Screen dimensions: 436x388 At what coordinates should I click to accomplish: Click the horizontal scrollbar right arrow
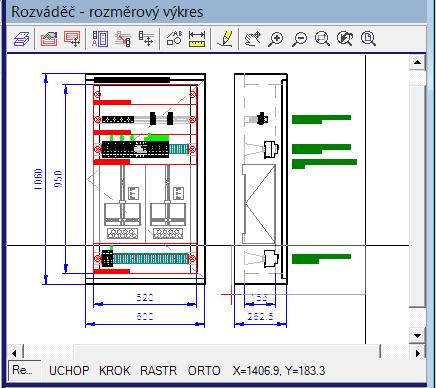coord(418,353)
